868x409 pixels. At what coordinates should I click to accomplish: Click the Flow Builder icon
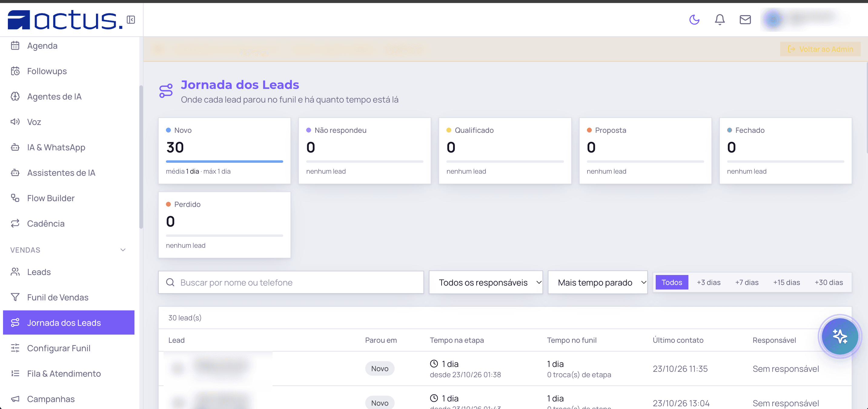click(15, 198)
